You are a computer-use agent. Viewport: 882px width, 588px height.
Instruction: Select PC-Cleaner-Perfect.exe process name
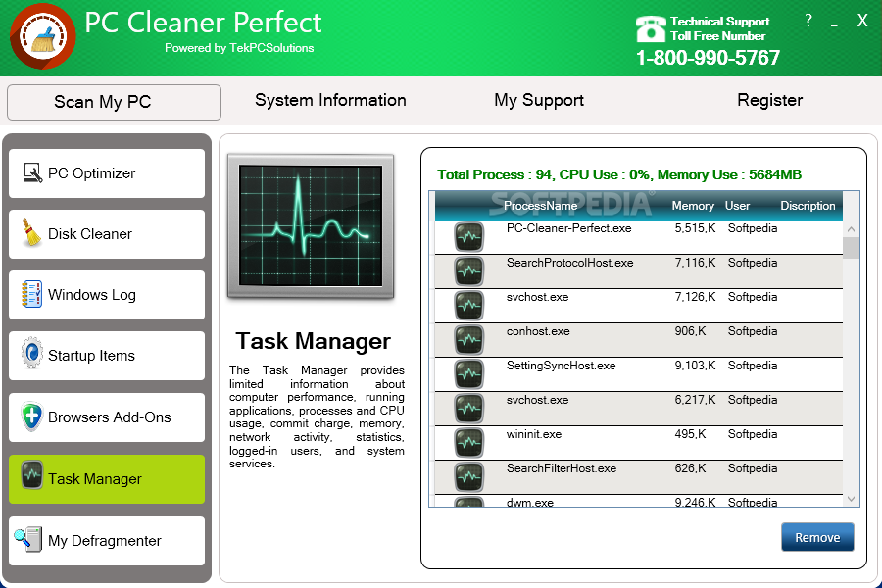568,228
